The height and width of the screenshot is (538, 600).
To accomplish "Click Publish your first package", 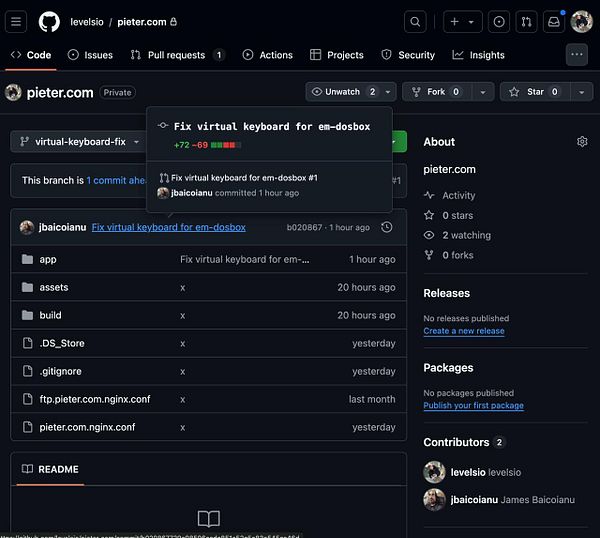I will click(x=473, y=406).
